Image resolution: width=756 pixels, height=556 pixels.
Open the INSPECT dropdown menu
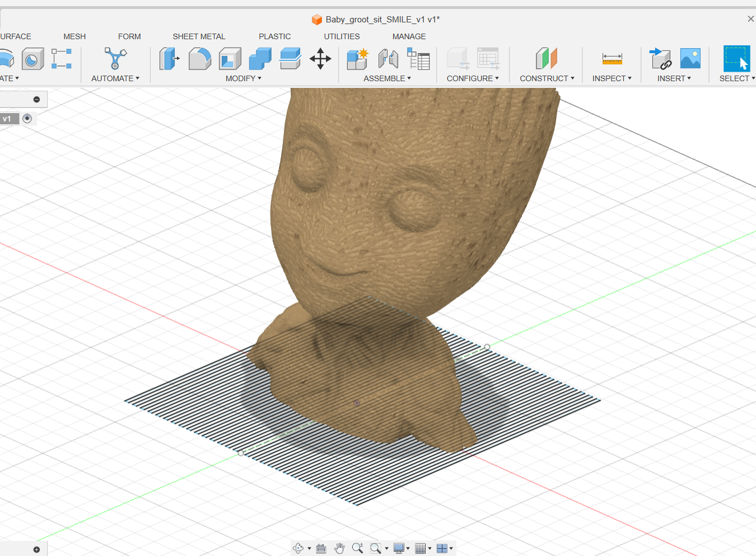612,78
